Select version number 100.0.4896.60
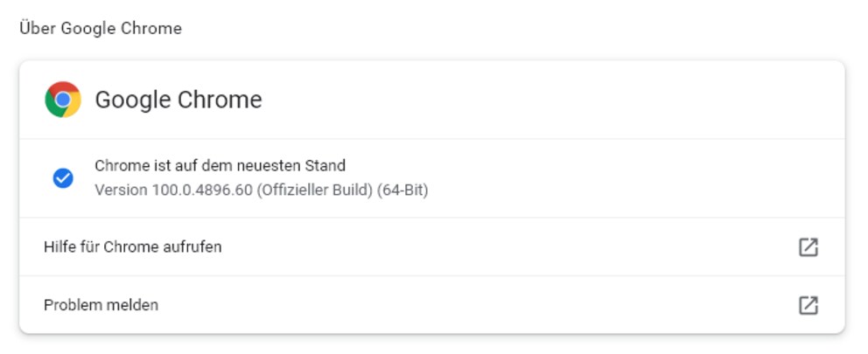Viewport: 868px width, 354px height. pos(203,191)
